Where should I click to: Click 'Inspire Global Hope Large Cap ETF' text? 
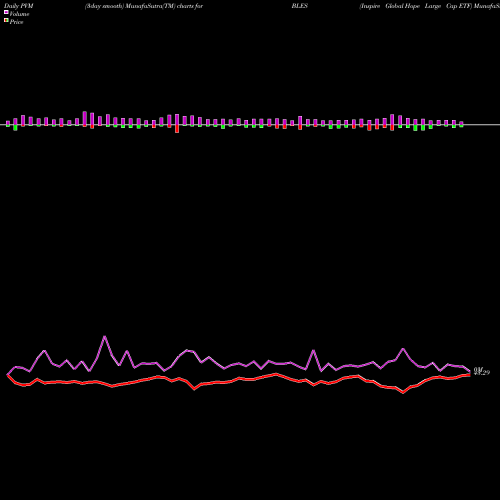tap(416, 6)
